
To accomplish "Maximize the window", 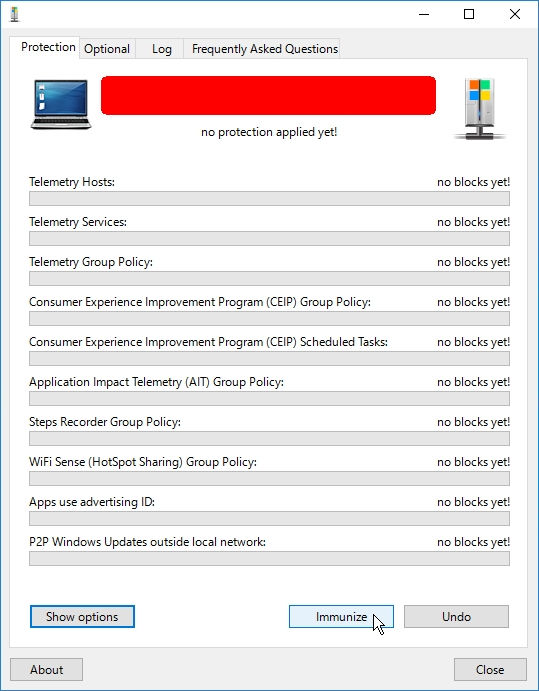I will [469, 14].
